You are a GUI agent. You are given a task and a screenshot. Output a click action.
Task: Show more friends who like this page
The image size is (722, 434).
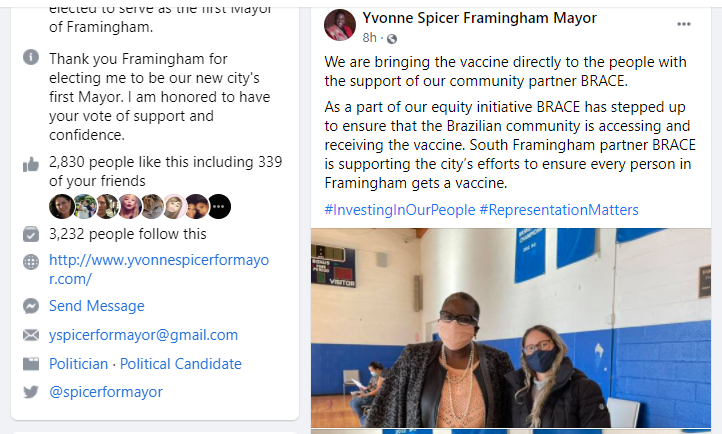click(x=220, y=207)
